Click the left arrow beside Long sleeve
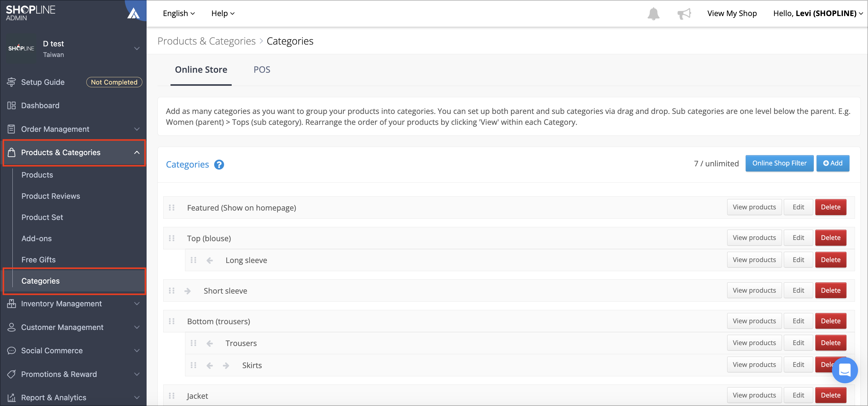This screenshot has height=406, width=868. (210, 260)
